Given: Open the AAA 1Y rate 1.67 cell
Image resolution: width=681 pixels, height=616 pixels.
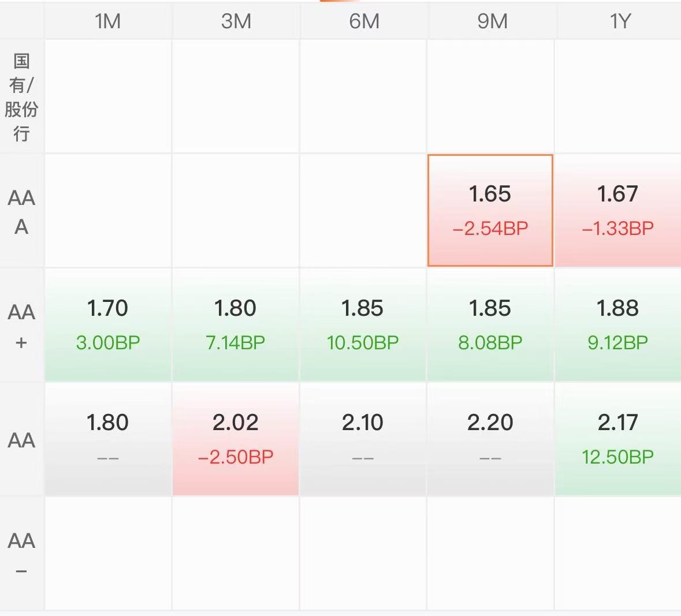Looking at the screenshot, I should tap(618, 211).
